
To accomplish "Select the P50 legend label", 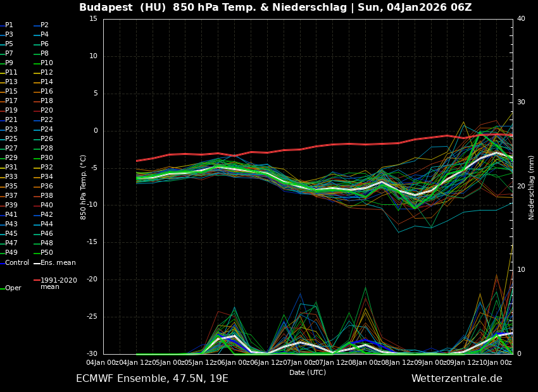I will 46,253.
